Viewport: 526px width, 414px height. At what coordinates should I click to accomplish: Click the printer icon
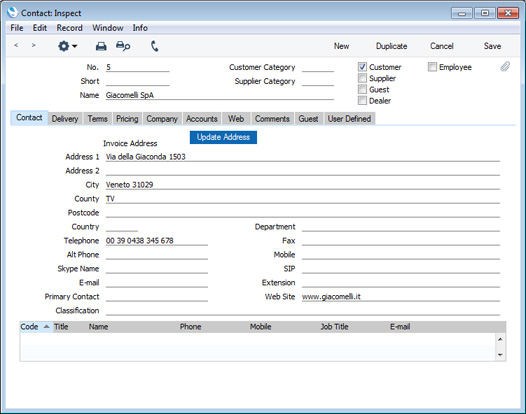[x=101, y=46]
